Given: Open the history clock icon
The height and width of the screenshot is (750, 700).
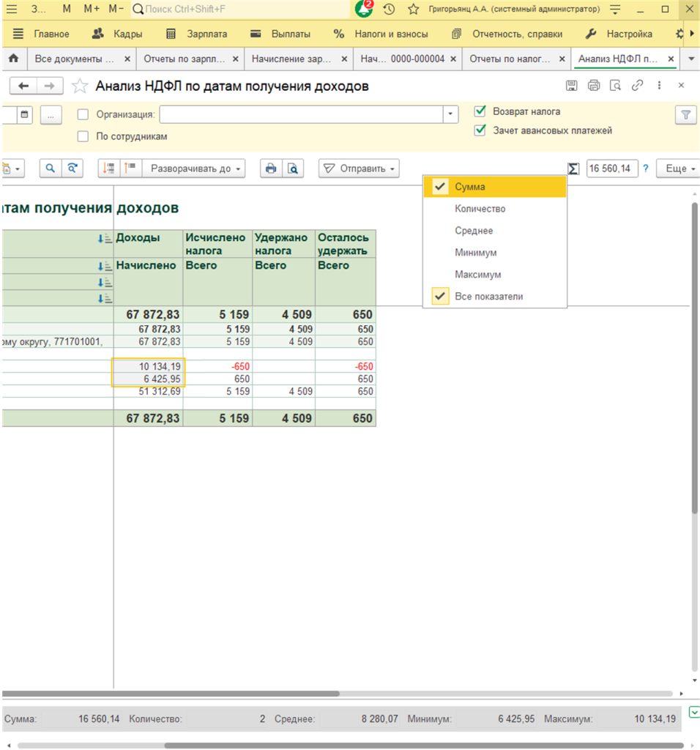Looking at the screenshot, I should coord(389,10).
